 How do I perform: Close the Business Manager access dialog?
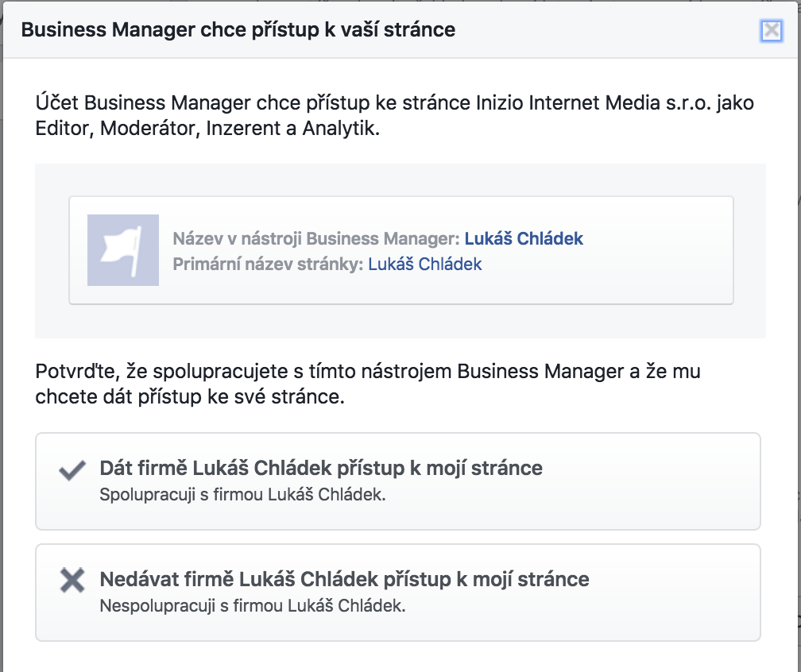tap(772, 31)
